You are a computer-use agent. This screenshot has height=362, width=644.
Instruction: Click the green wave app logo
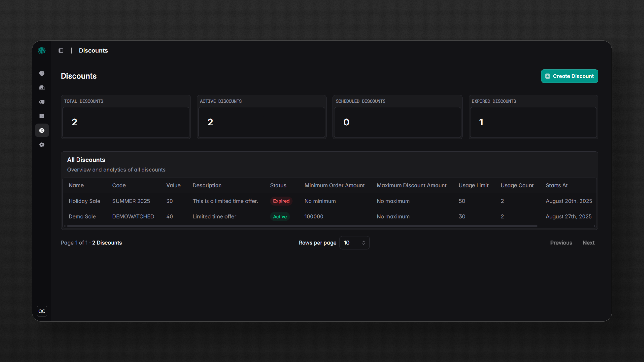click(42, 50)
